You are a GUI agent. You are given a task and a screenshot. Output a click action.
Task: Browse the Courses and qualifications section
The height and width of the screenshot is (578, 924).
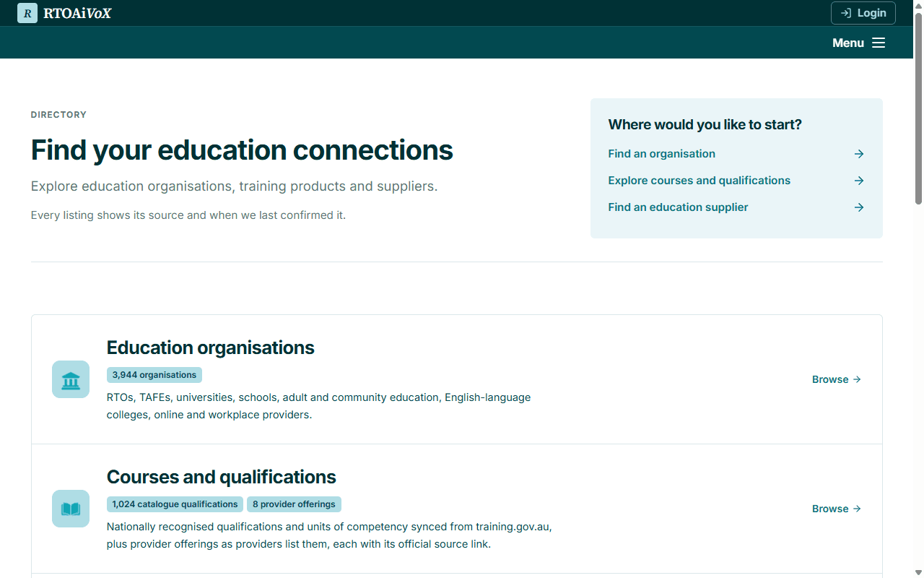(837, 509)
